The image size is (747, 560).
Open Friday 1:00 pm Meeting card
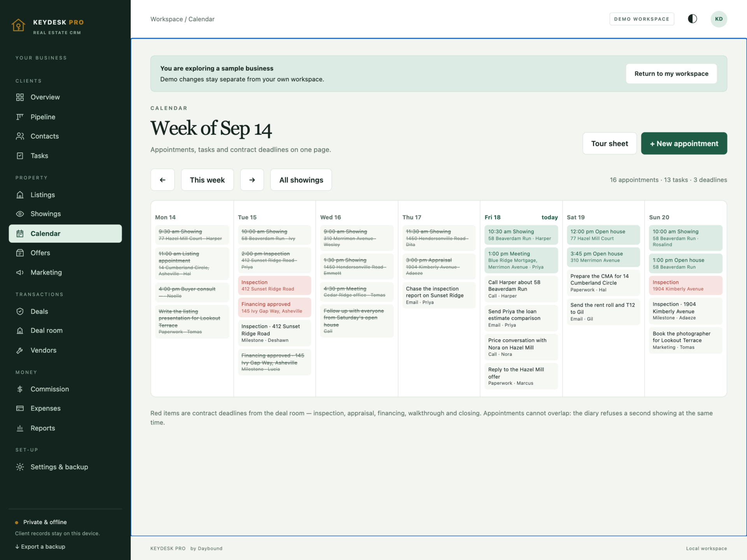tap(521, 260)
